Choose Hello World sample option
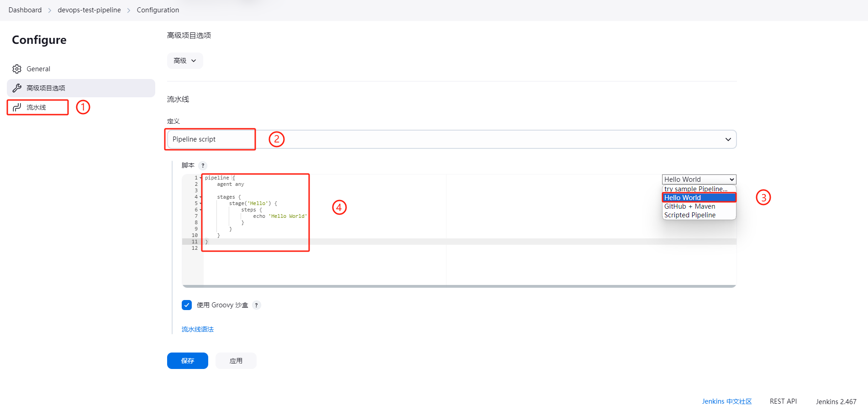Screen dimensions: 868x416 click(x=699, y=198)
